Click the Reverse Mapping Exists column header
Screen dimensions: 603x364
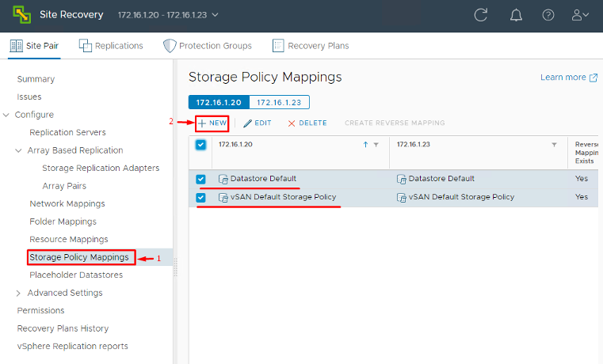click(586, 153)
